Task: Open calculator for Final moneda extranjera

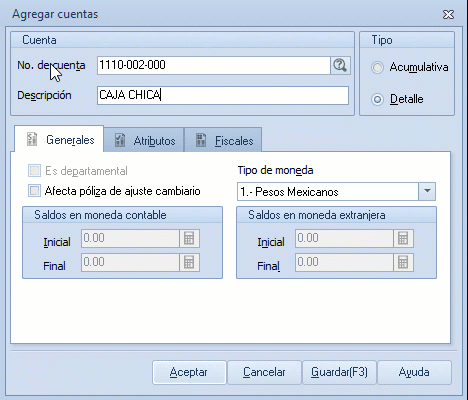Action: [403, 262]
